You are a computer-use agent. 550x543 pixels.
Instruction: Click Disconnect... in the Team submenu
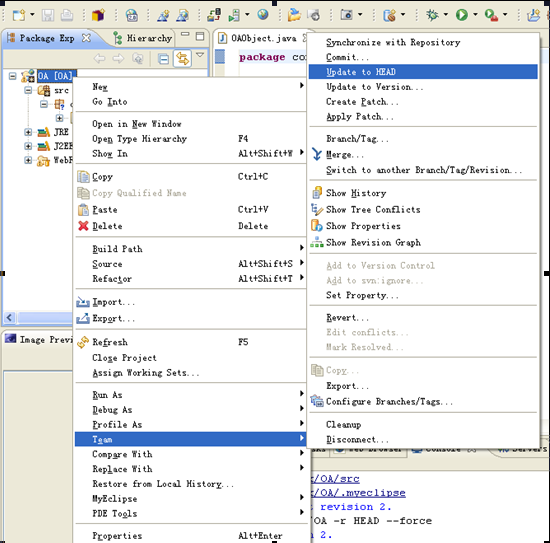pos(423,440)
